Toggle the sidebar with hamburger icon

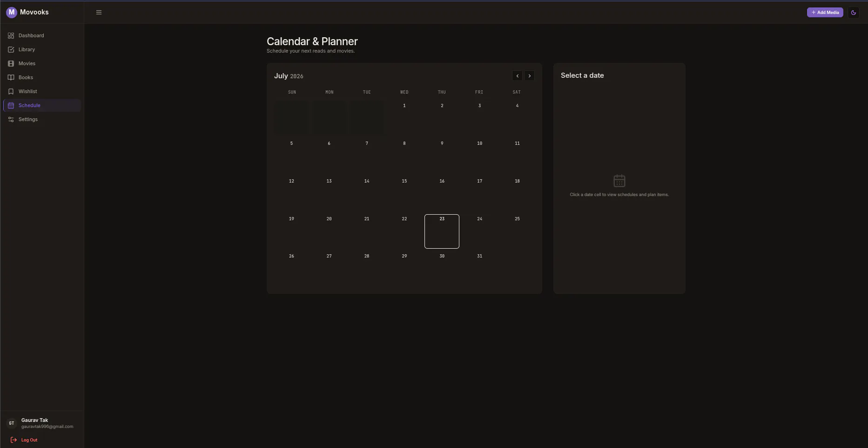(x=99, y=13)
